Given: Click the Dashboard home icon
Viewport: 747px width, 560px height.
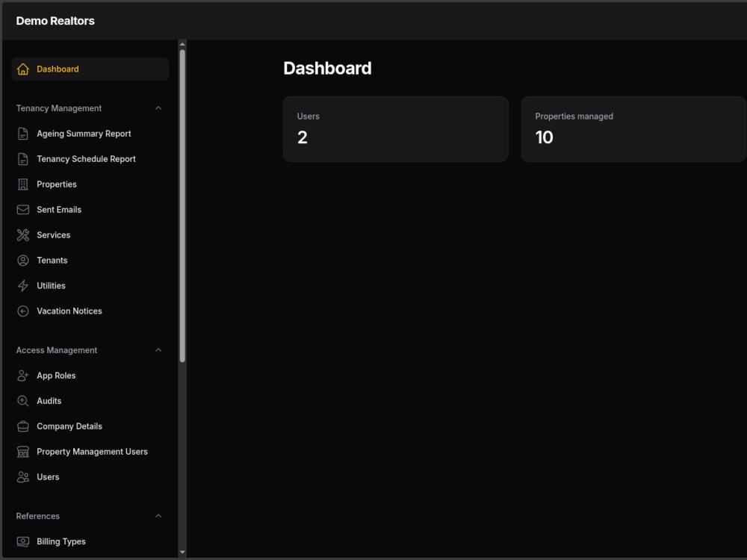Looking at the screenshot, I should click(x=23, y=69).
